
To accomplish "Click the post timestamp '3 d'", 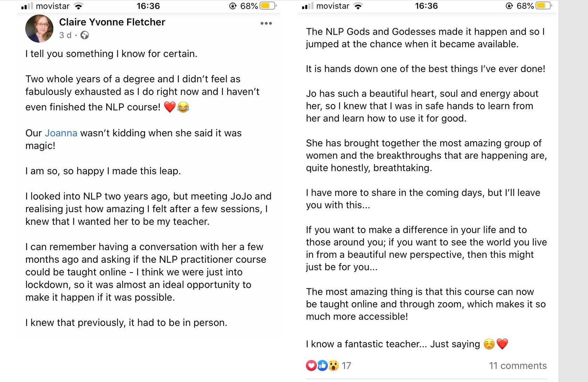I will (x=65, y=35).
